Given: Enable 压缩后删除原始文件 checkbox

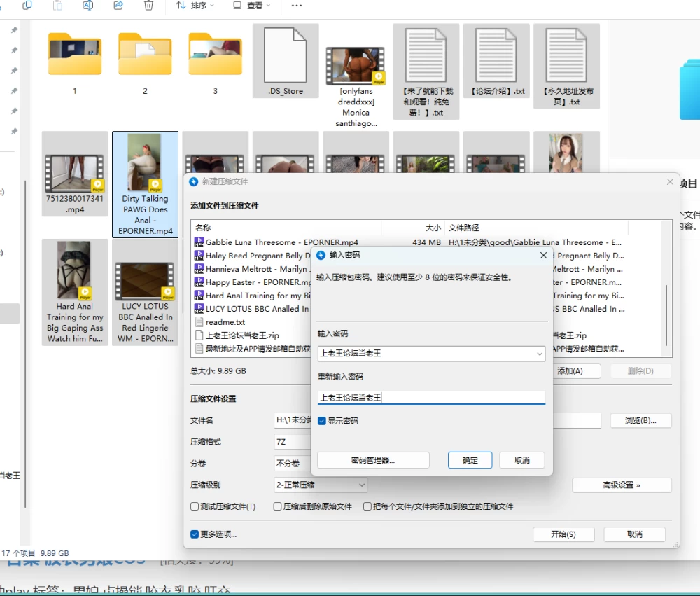Looking at the screenshot, I should [x=278, y=506].
